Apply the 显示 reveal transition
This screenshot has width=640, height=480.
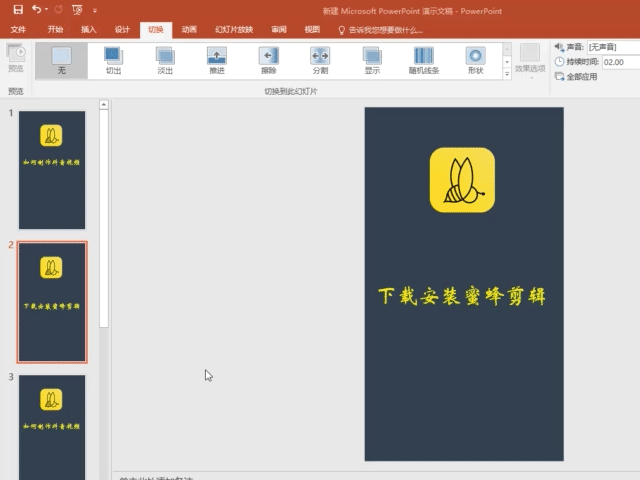372,61
